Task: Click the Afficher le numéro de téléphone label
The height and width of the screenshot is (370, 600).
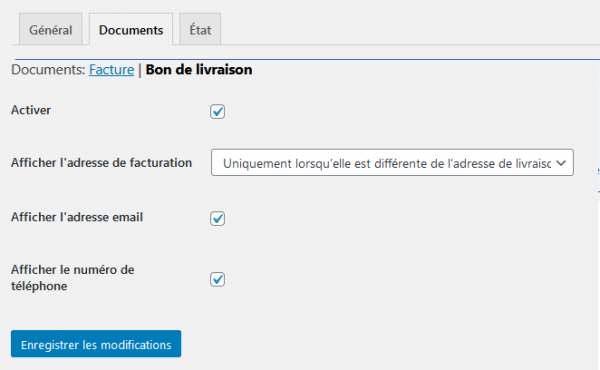Action: click(73, 278)
